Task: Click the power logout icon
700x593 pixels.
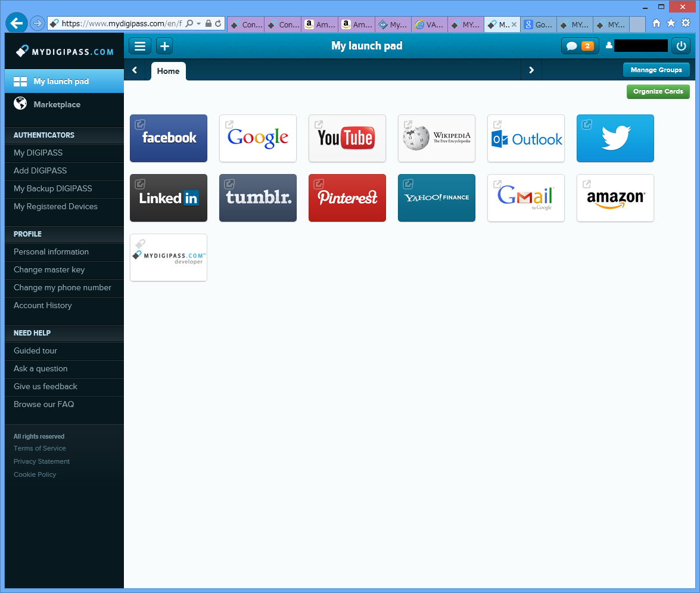Action: (x=681, y=46)
